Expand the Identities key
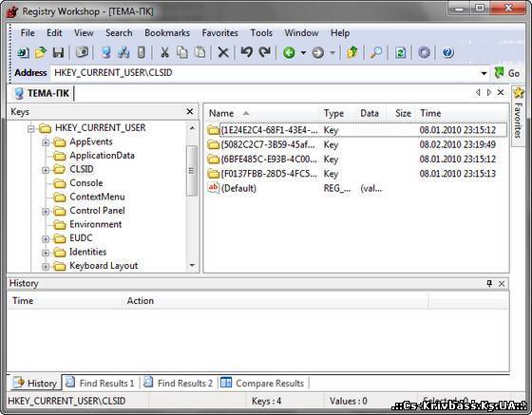Viewport: 532px width, 415px height. (x=46, y=253)
